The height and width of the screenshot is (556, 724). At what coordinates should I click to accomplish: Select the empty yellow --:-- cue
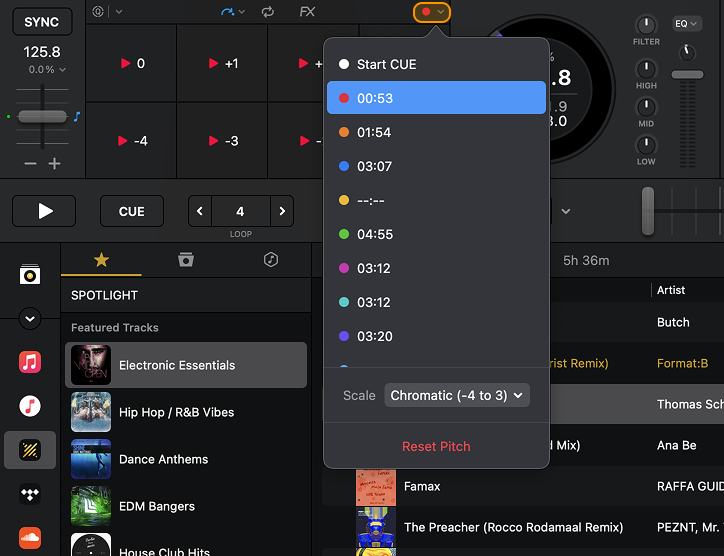point(436,200)
